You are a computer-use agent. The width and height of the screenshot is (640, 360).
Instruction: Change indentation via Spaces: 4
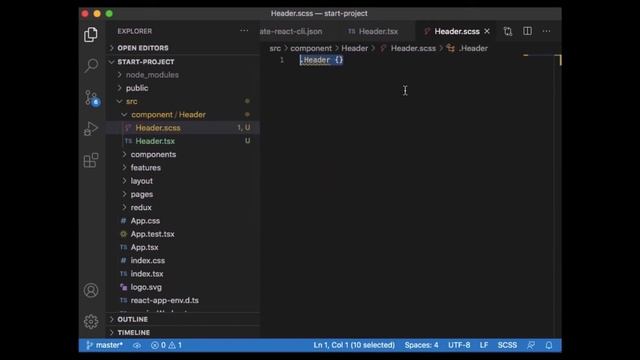421,345
